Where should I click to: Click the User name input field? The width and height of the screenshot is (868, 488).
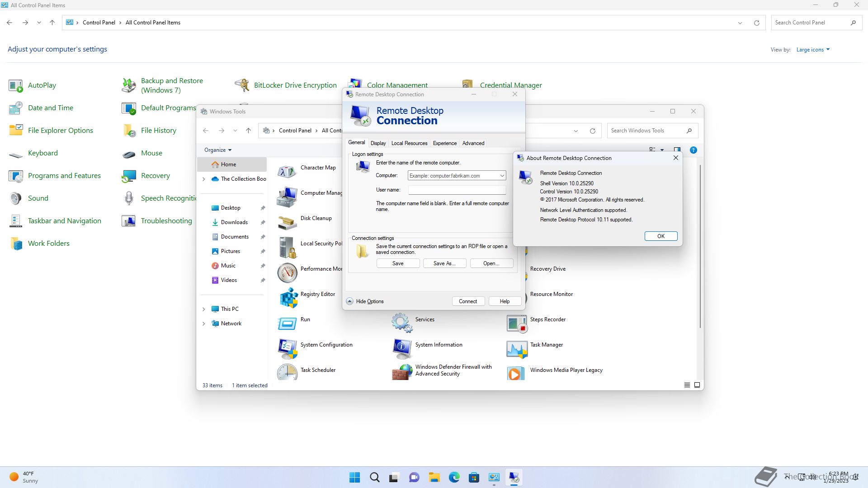point(457,190)
